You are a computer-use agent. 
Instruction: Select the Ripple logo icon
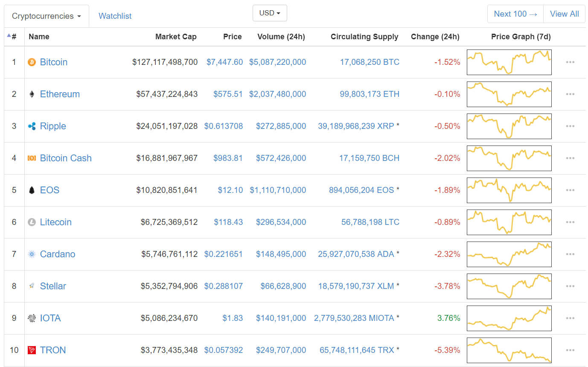click(31, 126)
